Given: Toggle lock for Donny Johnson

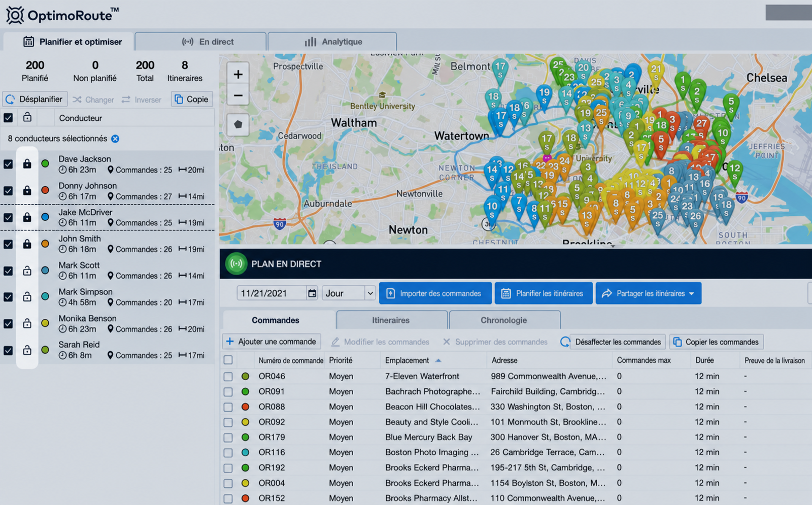Looking at the screenshot, I should point(27,190).
